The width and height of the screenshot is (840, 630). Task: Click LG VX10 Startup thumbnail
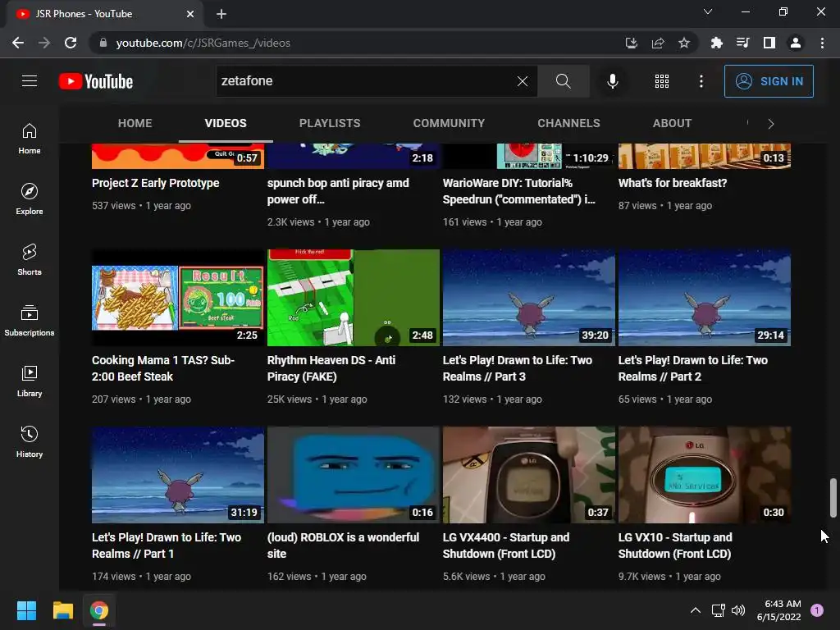pyautogui.click(x=705, y=475)
